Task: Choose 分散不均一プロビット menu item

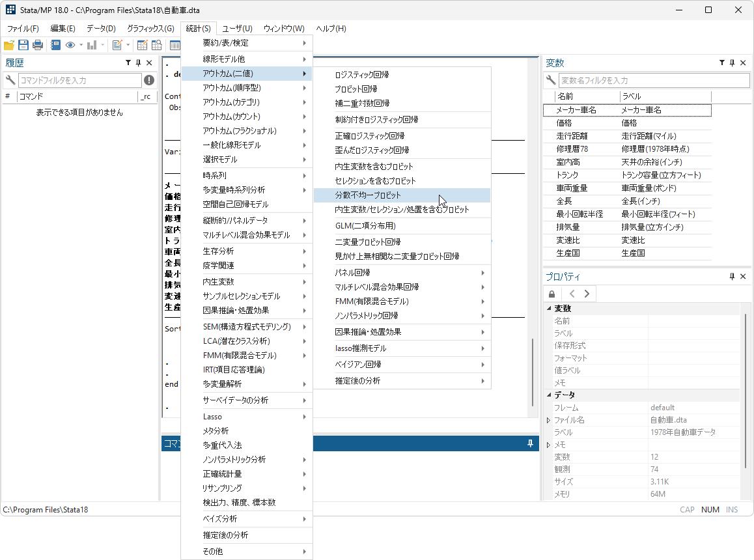Action: click(x=402, y=195)
